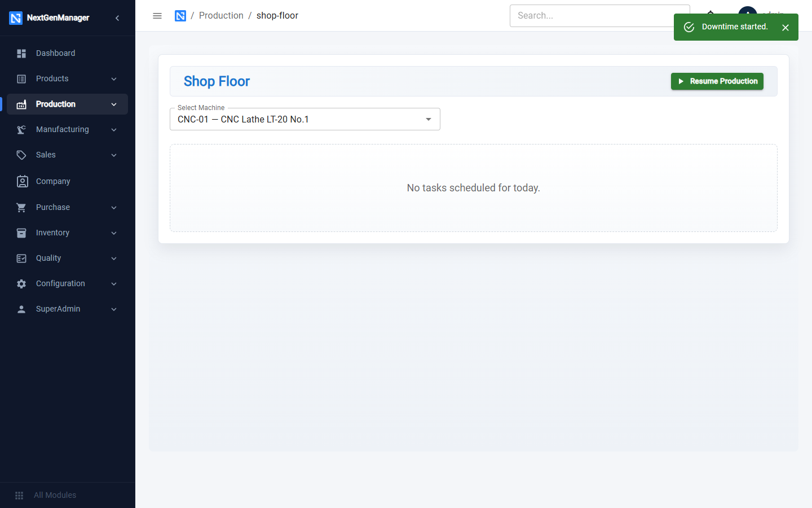The height and width of the screenshot is (508, 812).
Task: Click the Company badge icon
Action: point(22,181)
